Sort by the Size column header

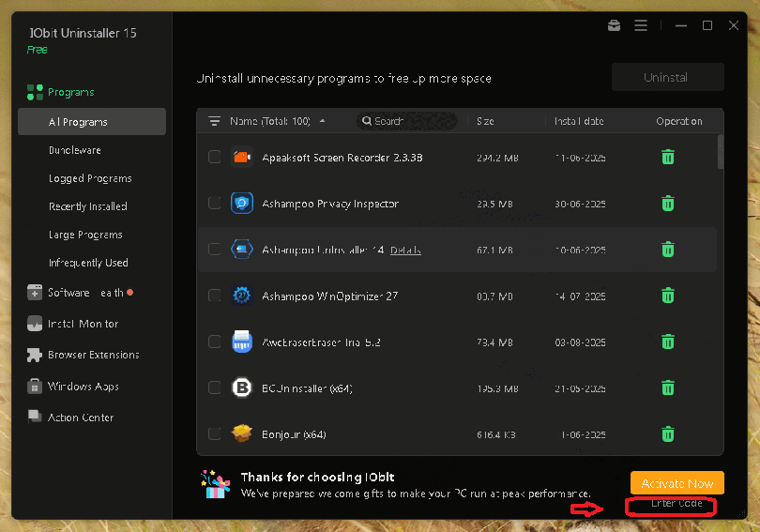click(x=485, y=121)
